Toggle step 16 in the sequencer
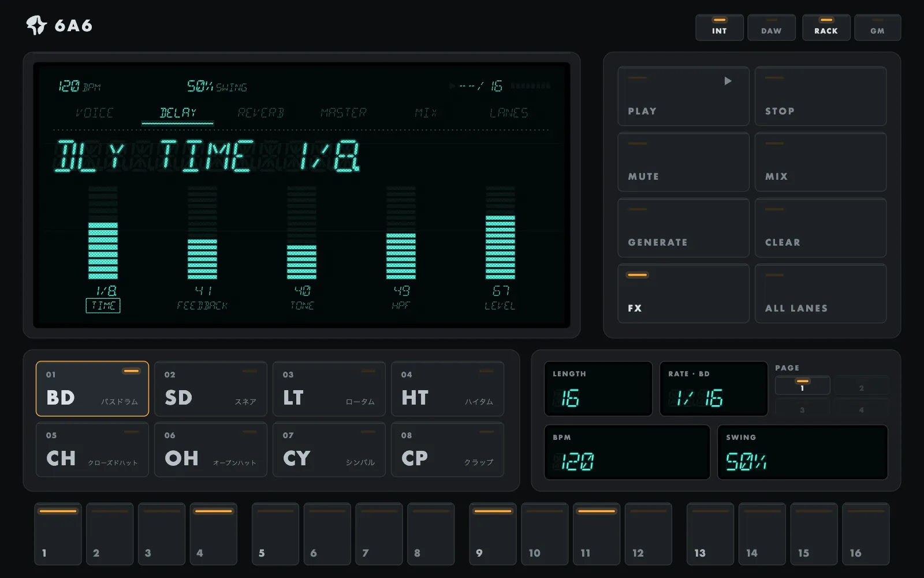The height and width of the screenshot is (578, 924). (x=866, y=534)
